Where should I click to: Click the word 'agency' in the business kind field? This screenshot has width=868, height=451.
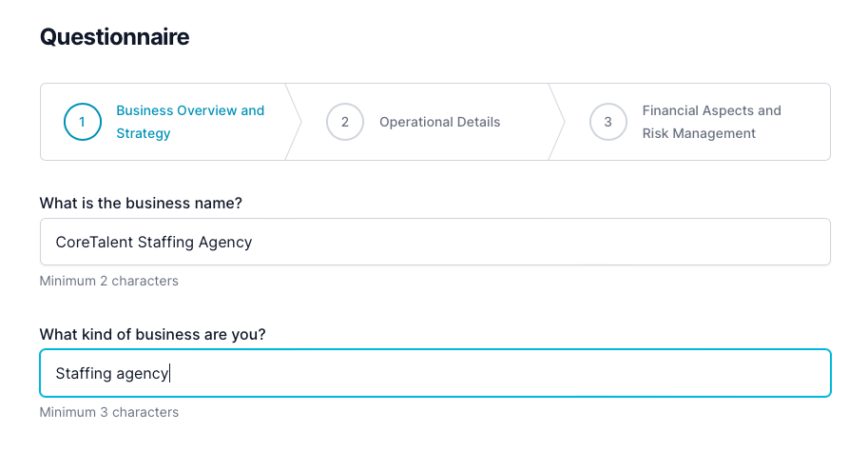tap(142, 374)
